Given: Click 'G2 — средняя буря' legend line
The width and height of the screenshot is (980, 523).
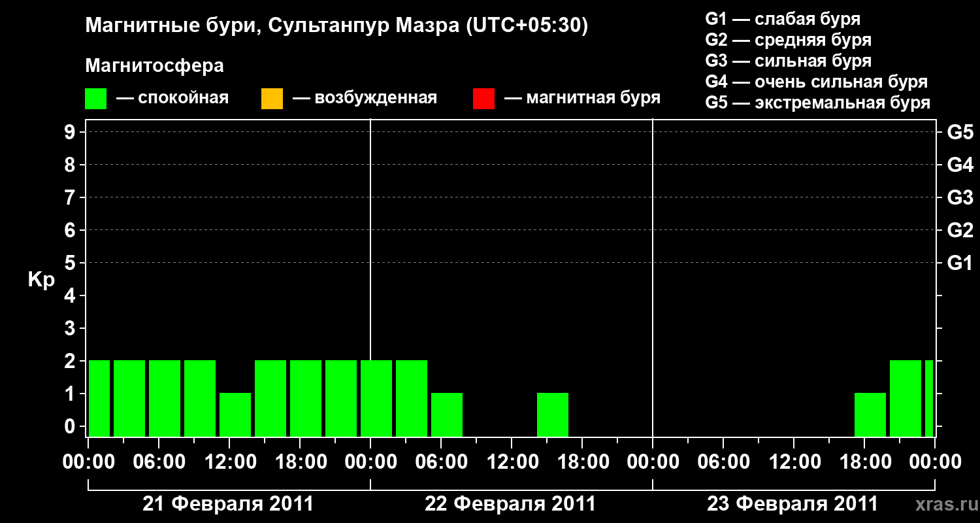Looking at the screenshot, I should pos(788,40).
